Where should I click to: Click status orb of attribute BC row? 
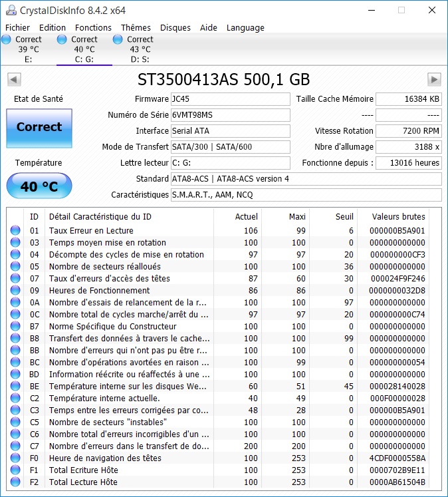(15, 363)
